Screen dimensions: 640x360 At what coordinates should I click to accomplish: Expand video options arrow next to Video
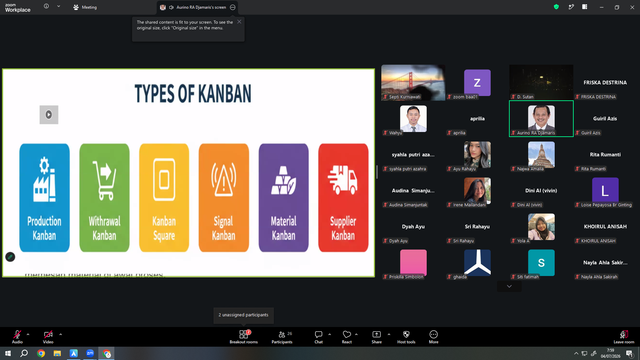tap(60, 334)
